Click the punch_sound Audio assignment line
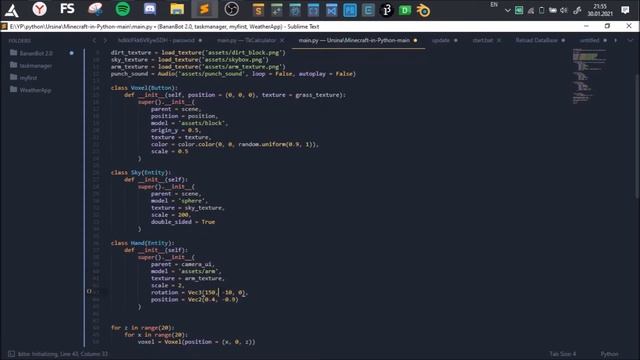This screenshot has width=640, height=360. coord(233,74)
